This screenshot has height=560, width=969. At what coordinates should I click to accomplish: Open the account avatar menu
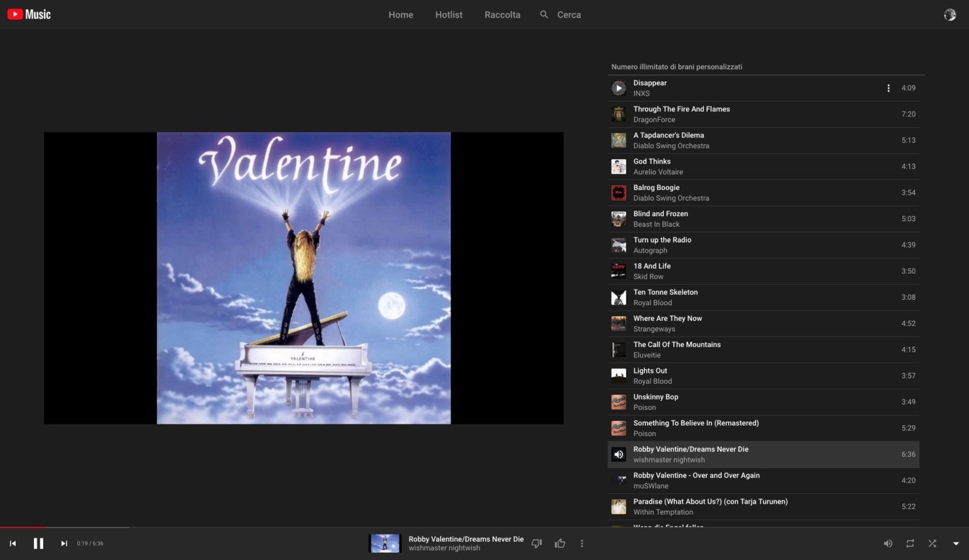pyautogui.click(x=950, y=15)
